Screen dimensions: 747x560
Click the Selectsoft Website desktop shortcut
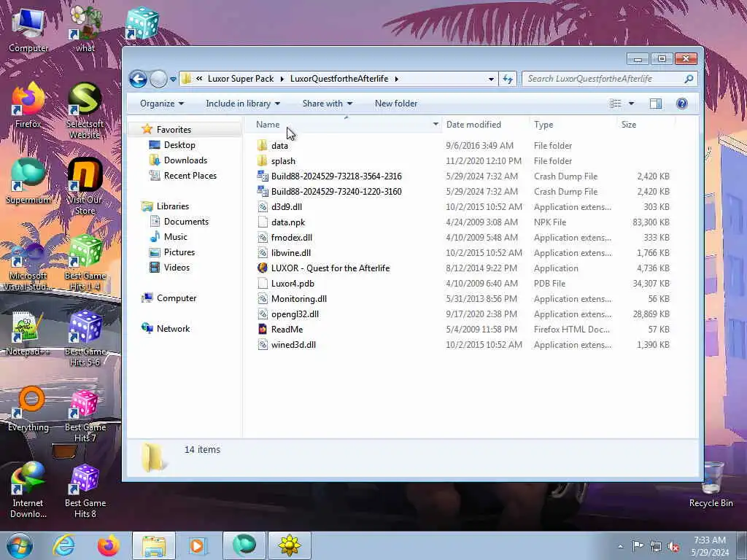(85, 111)
